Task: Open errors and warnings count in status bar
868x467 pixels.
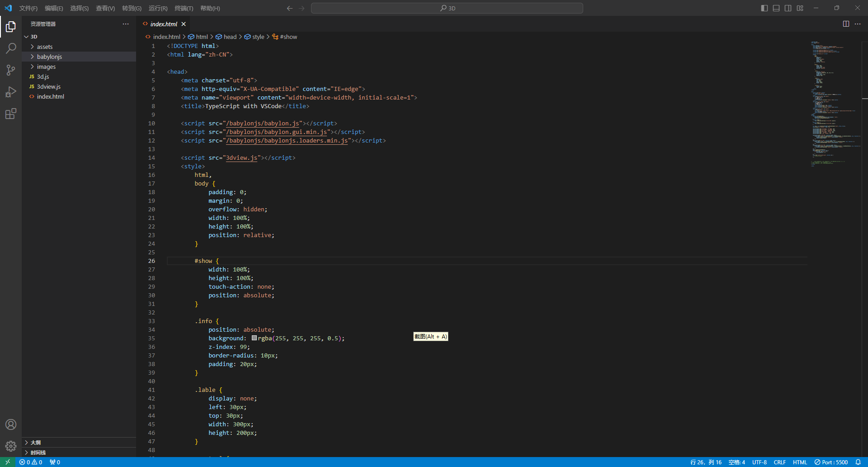Action: (x=31, y=462)
